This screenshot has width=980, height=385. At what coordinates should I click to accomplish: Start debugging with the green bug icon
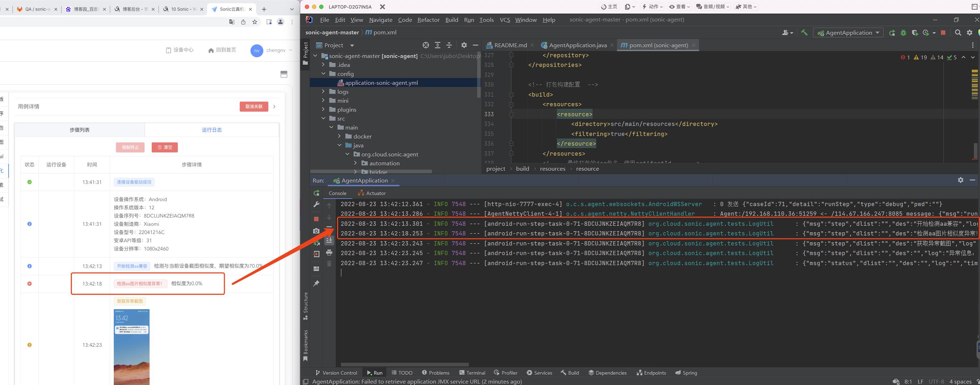tap(903, 33)
